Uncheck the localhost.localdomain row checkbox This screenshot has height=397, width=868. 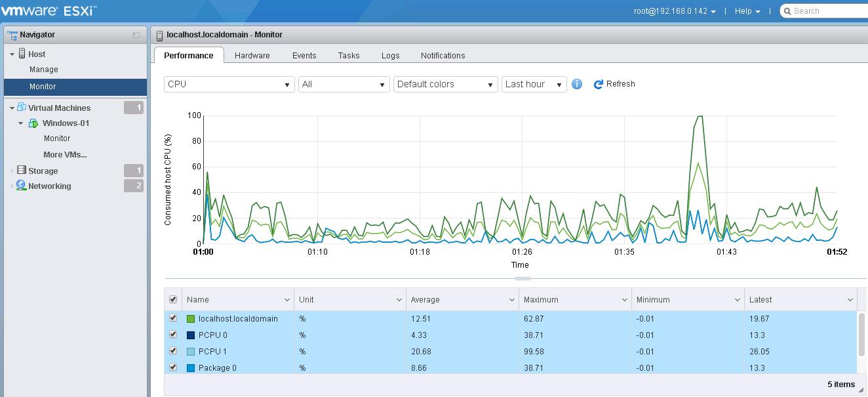click(173, 318)
